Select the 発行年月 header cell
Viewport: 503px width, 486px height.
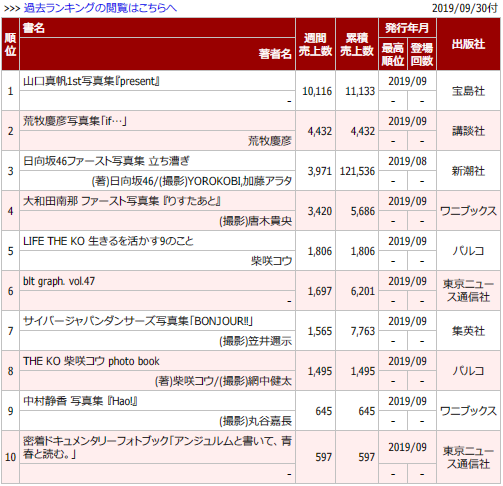tap(407, 28)
